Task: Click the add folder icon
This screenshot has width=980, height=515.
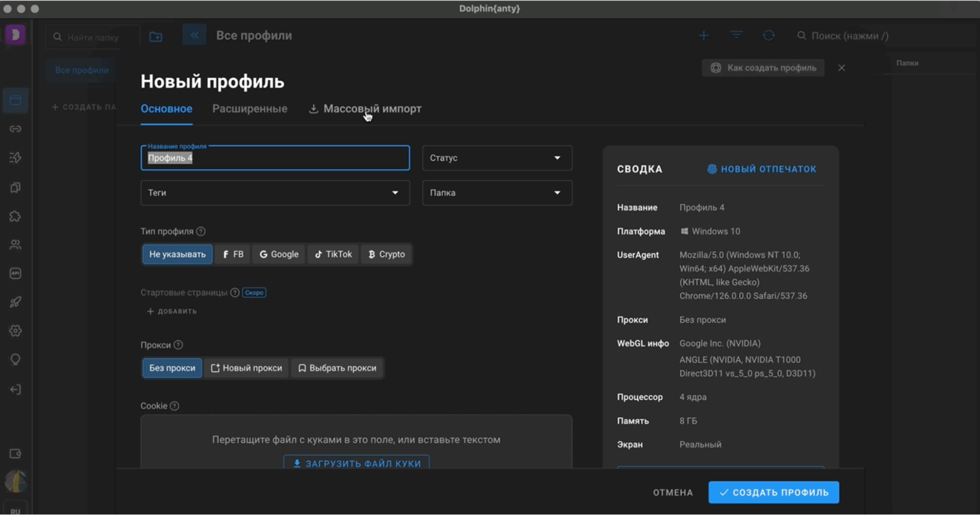Action: (156, 37)
